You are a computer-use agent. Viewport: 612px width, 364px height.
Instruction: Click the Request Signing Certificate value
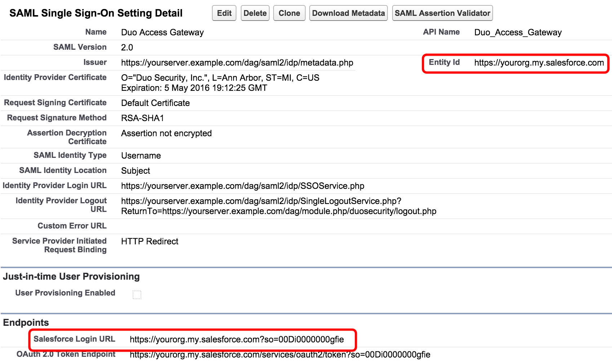(x=155, y=103)
